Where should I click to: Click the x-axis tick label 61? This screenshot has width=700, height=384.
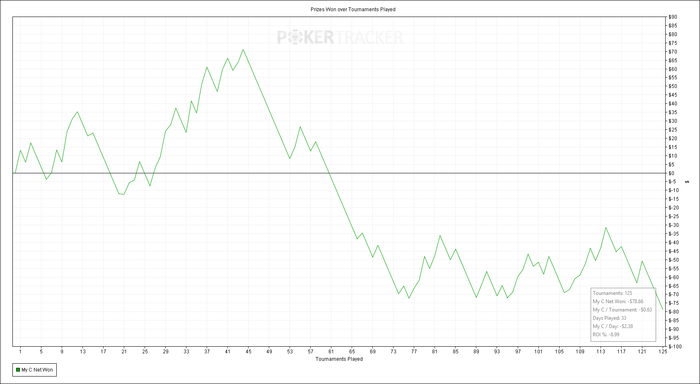click(331, 352)
